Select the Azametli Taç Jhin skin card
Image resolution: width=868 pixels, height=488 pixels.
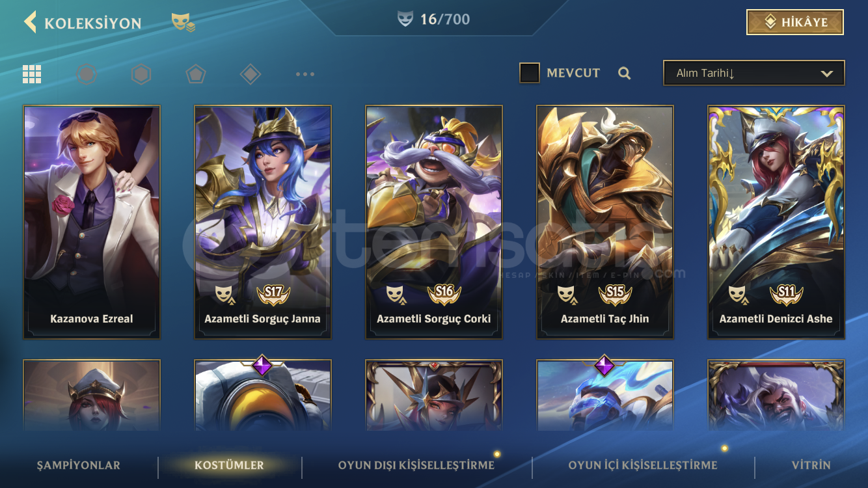click(x=605, y=222)
